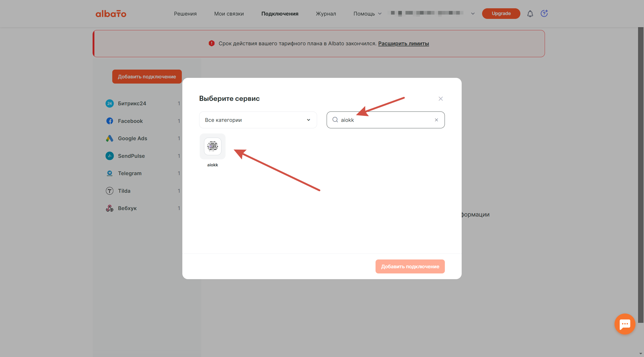This screenshot has width=644, height=357.
Task: Open the orange chat widget
Action: [625, 324]
